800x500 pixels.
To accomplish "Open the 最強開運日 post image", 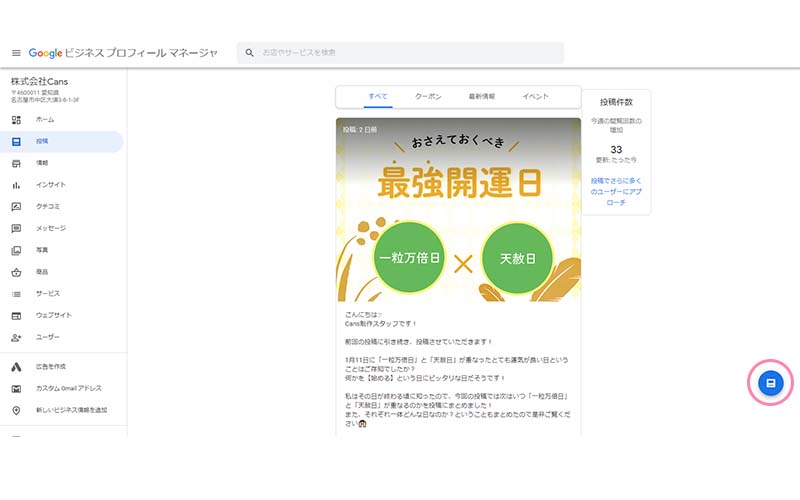I will point(458,210).
